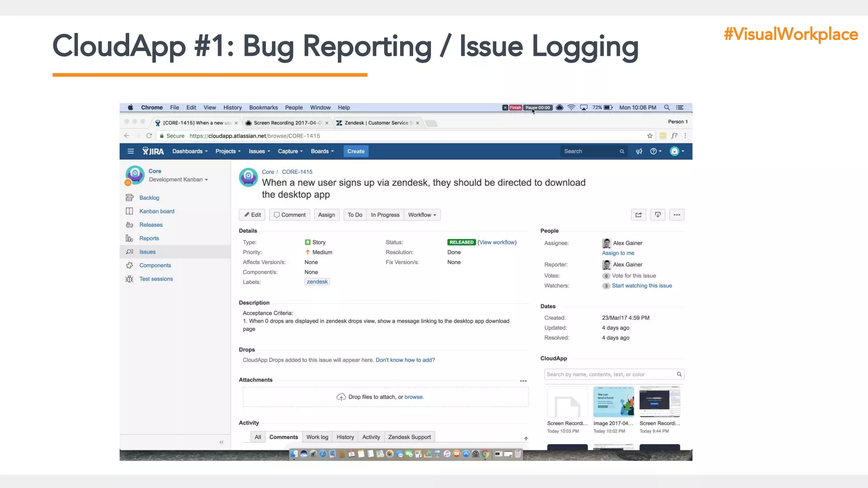Click the Assign button

(327, 215)
